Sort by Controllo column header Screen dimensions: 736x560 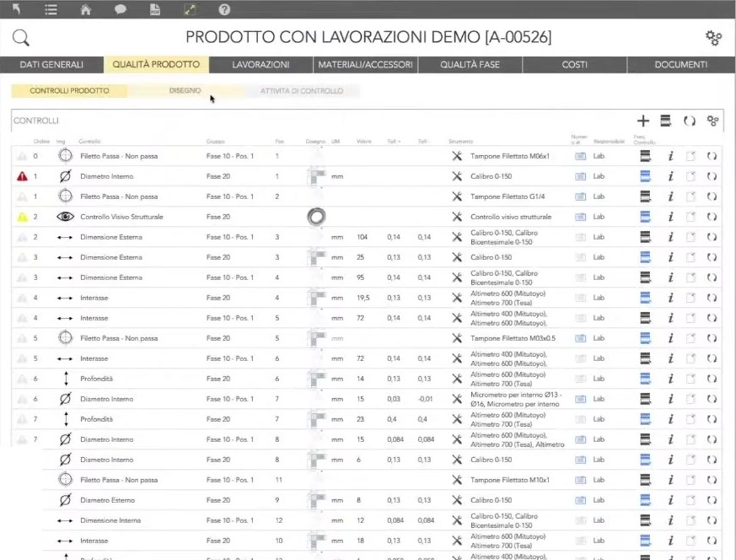[x=89, y=142]
